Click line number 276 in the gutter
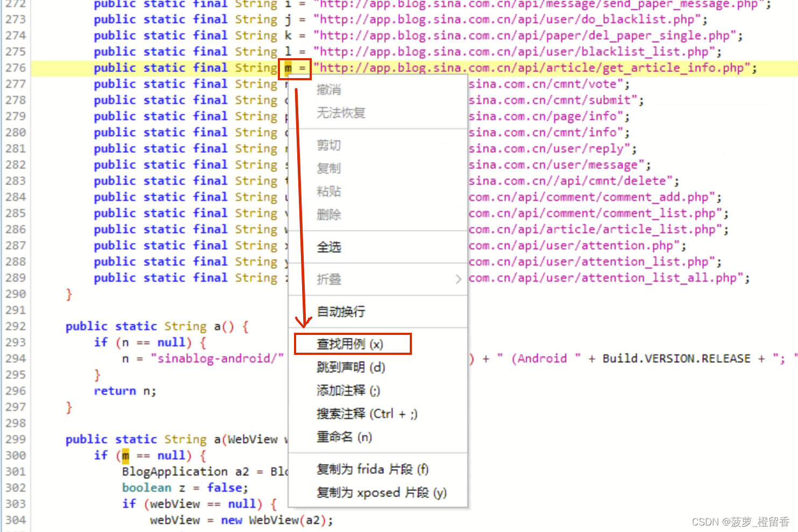The image size is (798, 532). point(15,67)
